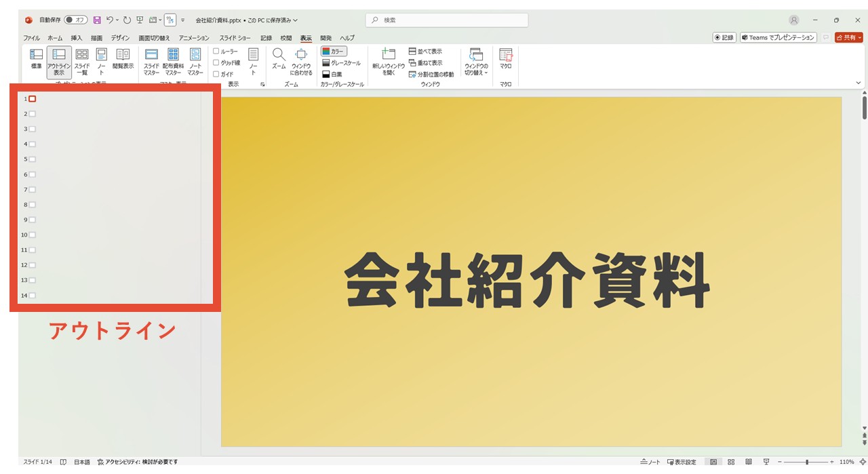Screen dimensions: 868x474
Task: Open a New Window (新しいウィンドウを開く)
Action: [x=389, y=62]
